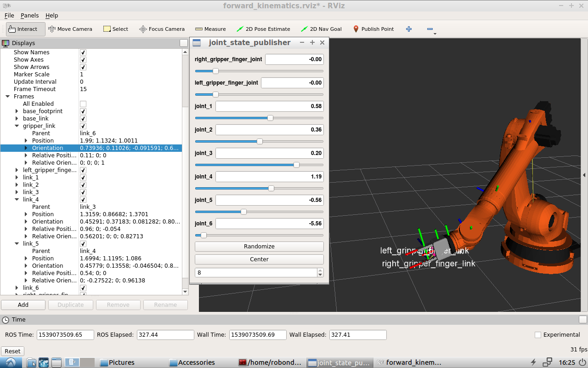This screenshot has height=368, width=588.
Task: Activate the Focus Camera tool
Action: click(x=162, y=29)
